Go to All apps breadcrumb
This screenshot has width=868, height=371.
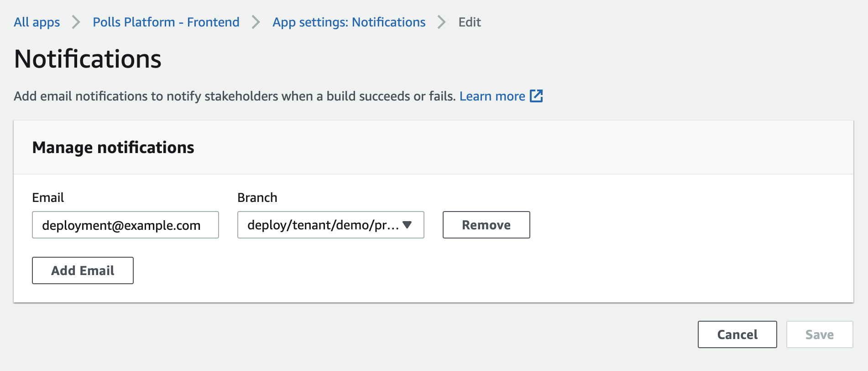click(x=37, y=22)
